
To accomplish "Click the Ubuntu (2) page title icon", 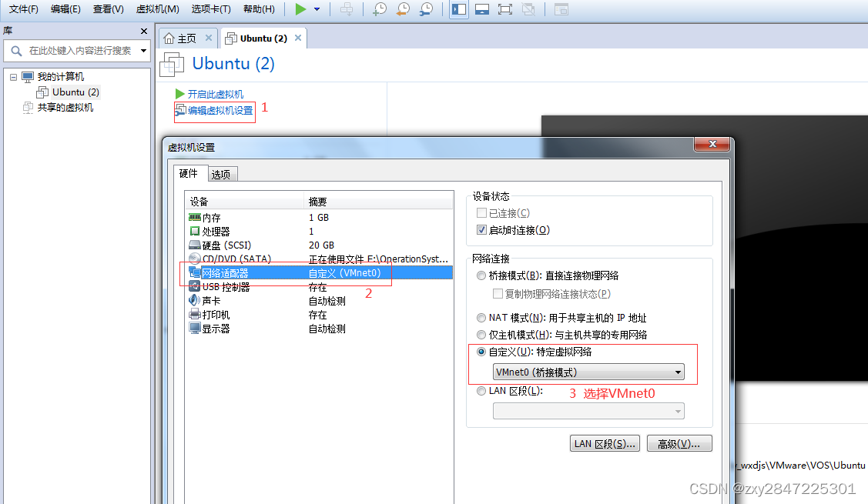I will (172, 64).
